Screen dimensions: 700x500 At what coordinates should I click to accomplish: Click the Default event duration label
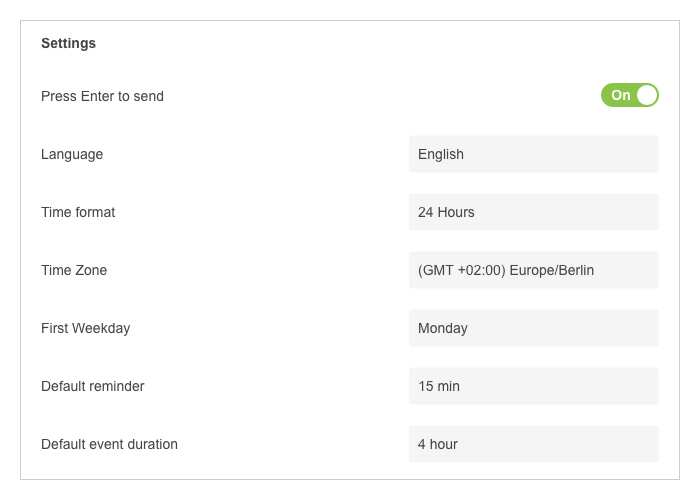(109, 444)
